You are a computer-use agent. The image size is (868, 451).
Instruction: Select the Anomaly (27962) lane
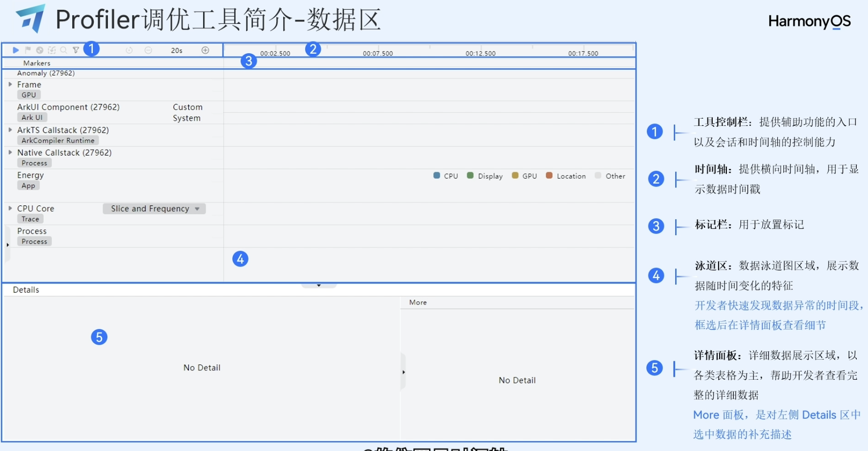(x=46, y=73)
